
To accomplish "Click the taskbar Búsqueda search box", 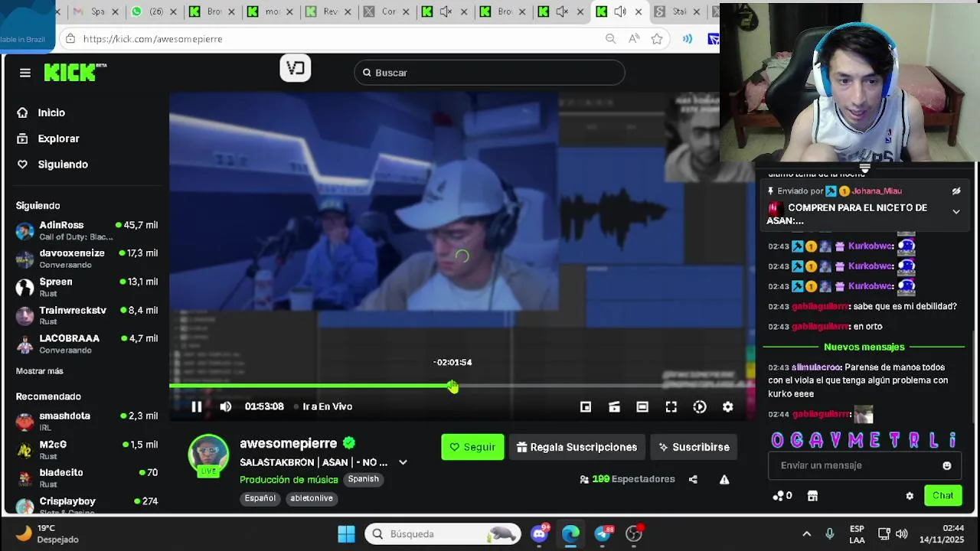I will 443,534.
